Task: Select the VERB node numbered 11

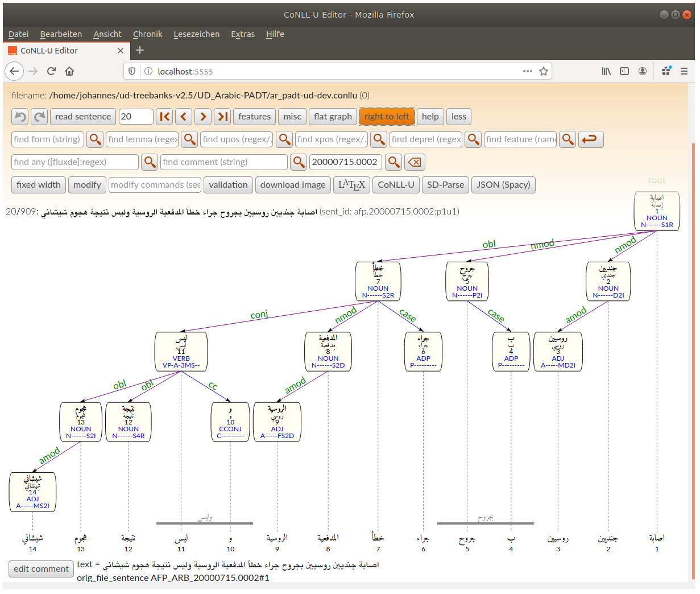Action: [181, 352]
